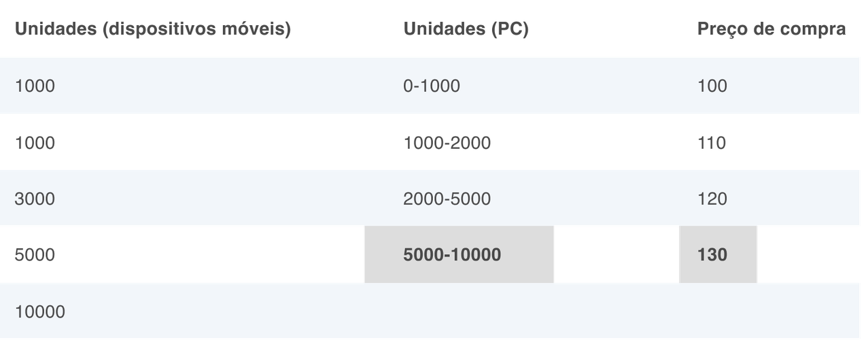This screenshot has height=340, width=868.
Task: Select the 1000 mobile units cell in the 0-1000 row
Action: click(x=35, y=86)
